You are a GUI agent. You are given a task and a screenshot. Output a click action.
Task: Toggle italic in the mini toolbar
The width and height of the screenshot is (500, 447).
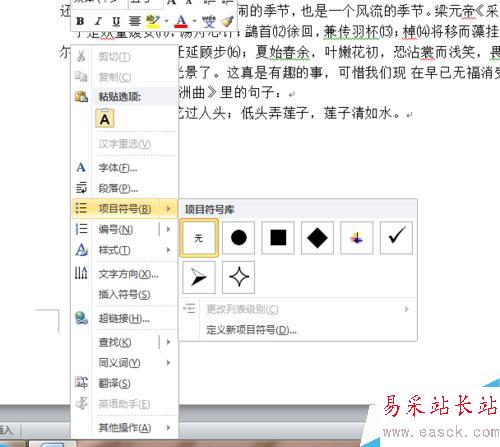[x=98, y=21]
